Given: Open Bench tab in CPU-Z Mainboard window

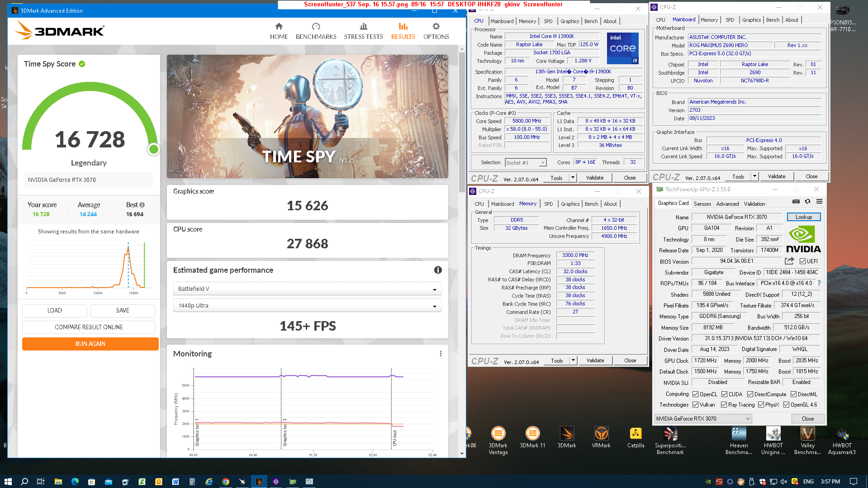Looking at the screenshot, I should point(773,20).
